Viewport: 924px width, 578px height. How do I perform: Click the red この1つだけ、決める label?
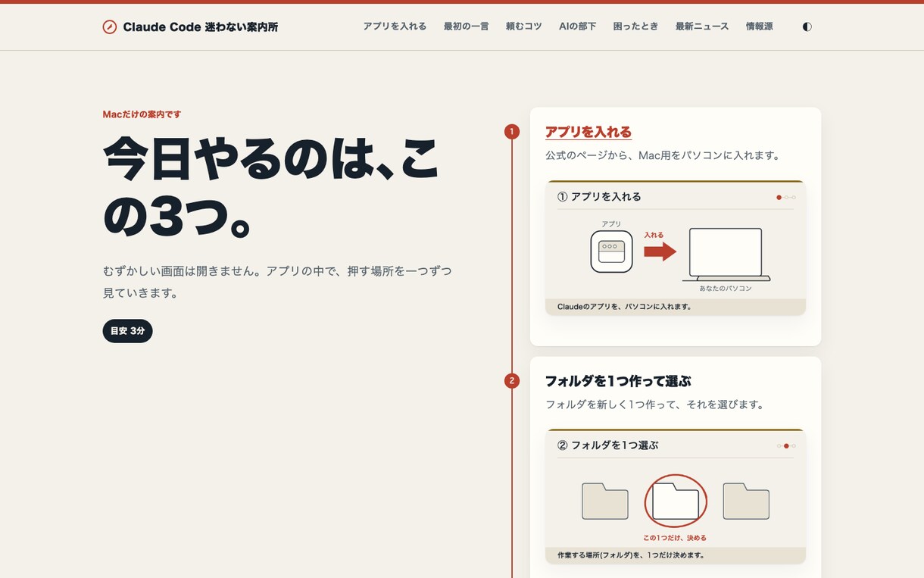click(x=675, y=538)
